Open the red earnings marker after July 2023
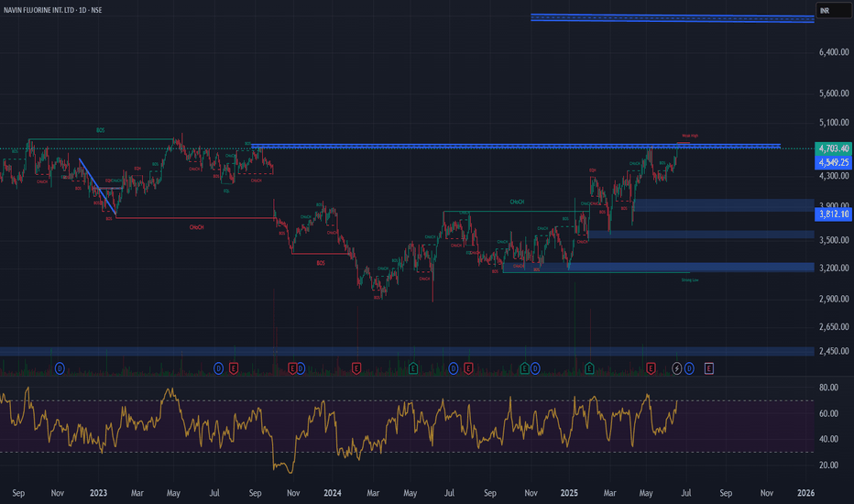This screenshot has height=504, width=854. [x=234, y=369]
